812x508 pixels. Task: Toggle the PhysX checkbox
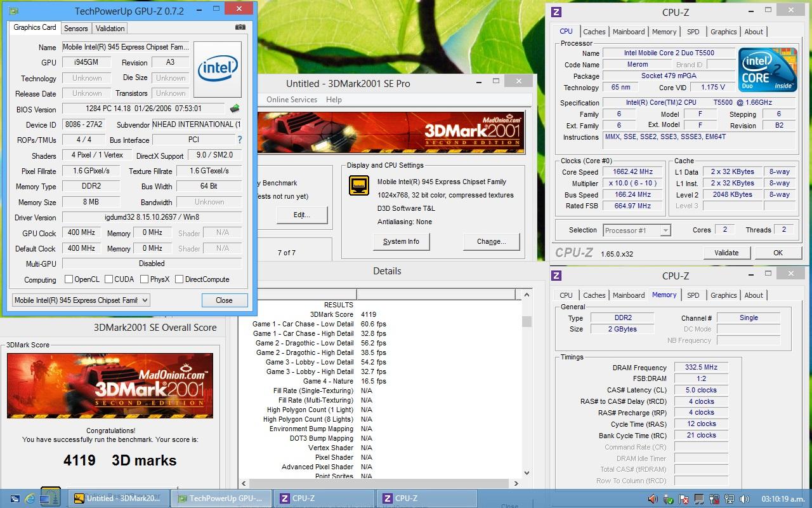coord(145,279)
